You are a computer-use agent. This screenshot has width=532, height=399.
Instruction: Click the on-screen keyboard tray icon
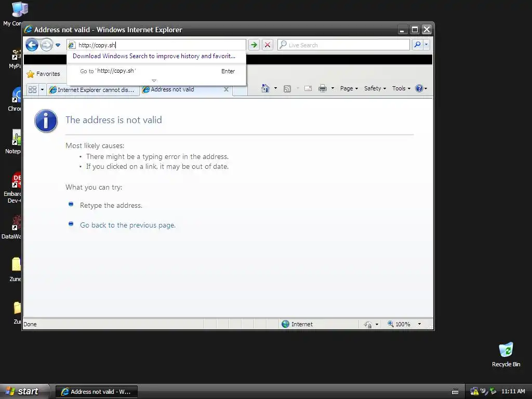tap(455, 392)
